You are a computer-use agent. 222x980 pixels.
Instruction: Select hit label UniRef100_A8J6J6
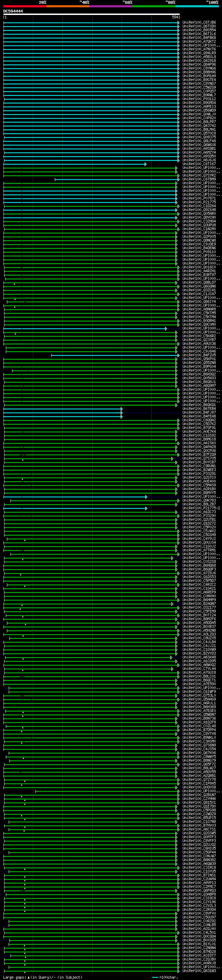coord(199,160)
